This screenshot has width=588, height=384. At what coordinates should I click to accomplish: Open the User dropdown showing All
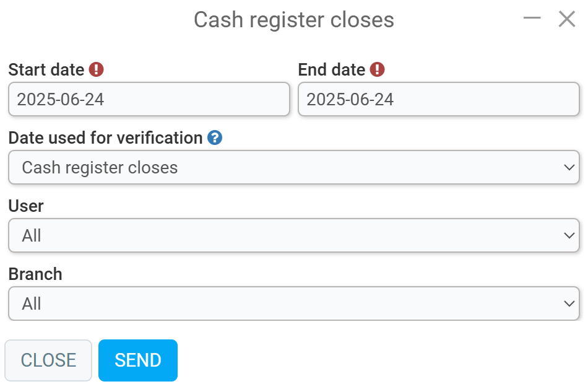[293, 235]
